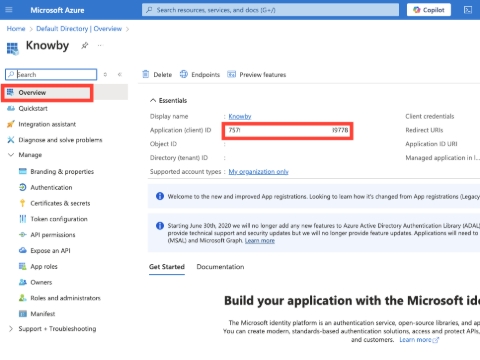Click the Object ID label
This screenshot has width=480, height=360.
click(x=163, y=144)
